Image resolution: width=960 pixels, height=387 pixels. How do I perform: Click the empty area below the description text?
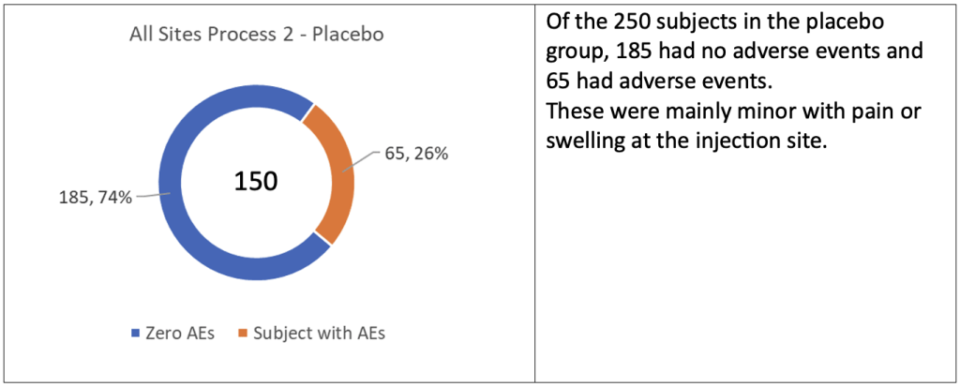click(x=746, y=269)
